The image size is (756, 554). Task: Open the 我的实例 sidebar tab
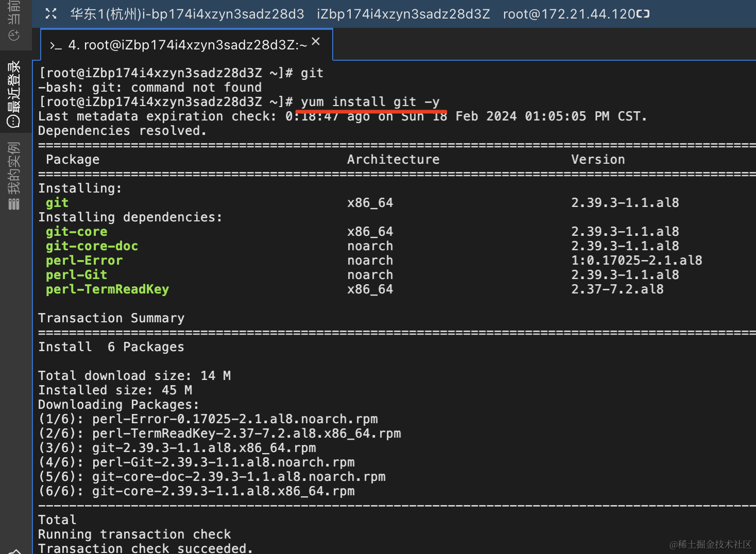(x=14, y=175)
